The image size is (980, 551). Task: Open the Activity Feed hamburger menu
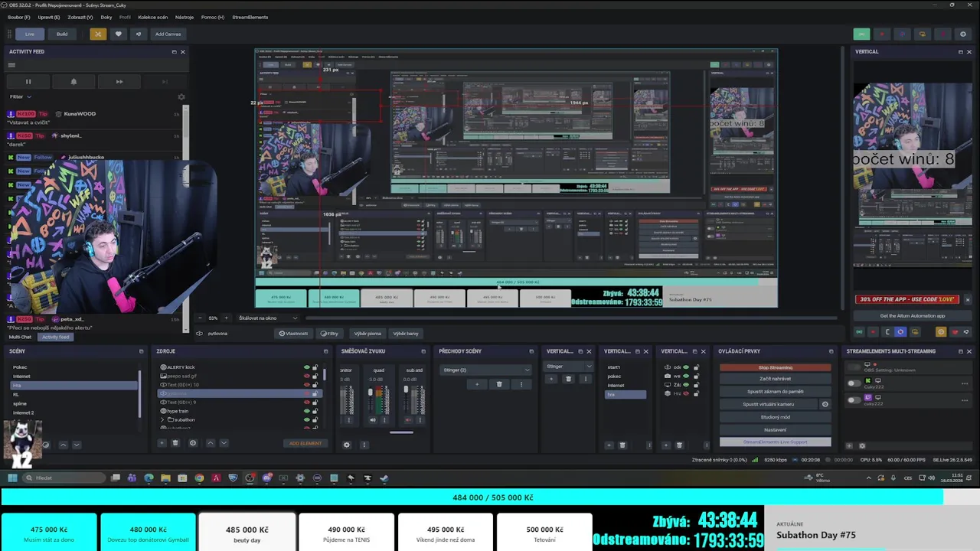click(11, 65)
